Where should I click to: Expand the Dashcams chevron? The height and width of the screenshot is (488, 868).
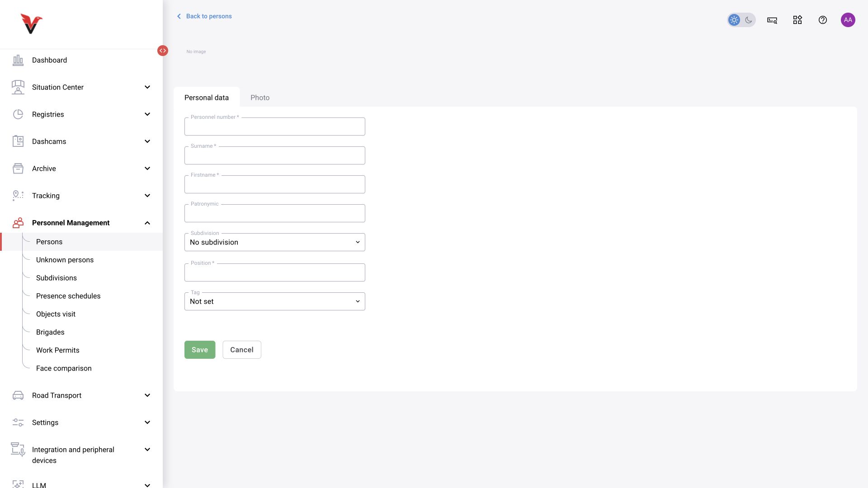pos(147,141)
